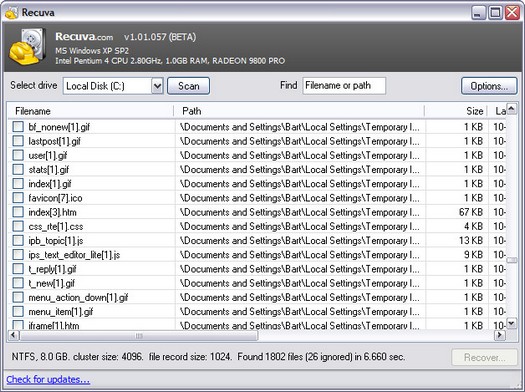The width and height of the screenshot is (525, 392).
Task: Open the Options dialog
Action: tap(489, 86)
